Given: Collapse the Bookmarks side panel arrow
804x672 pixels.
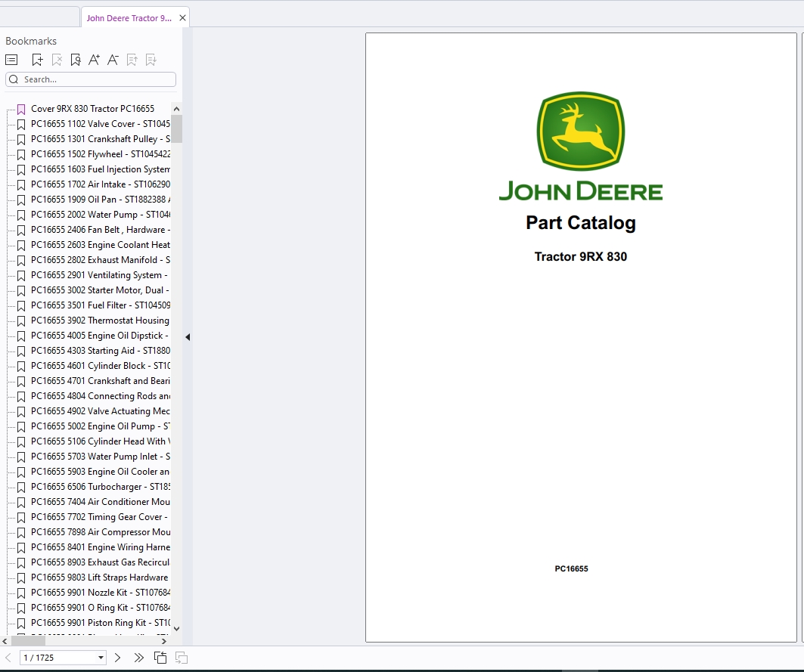Looking at the screenshot, I should tap(188, 337).
